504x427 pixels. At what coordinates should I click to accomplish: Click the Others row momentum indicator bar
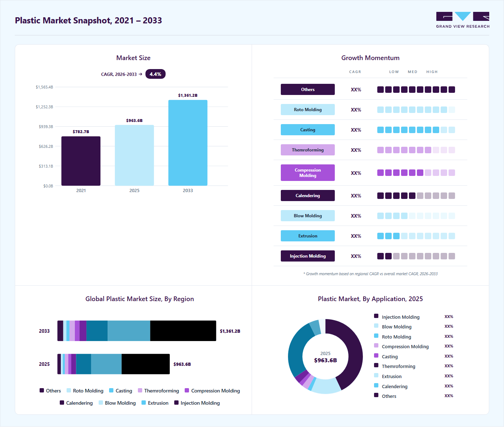coord(416,90)
